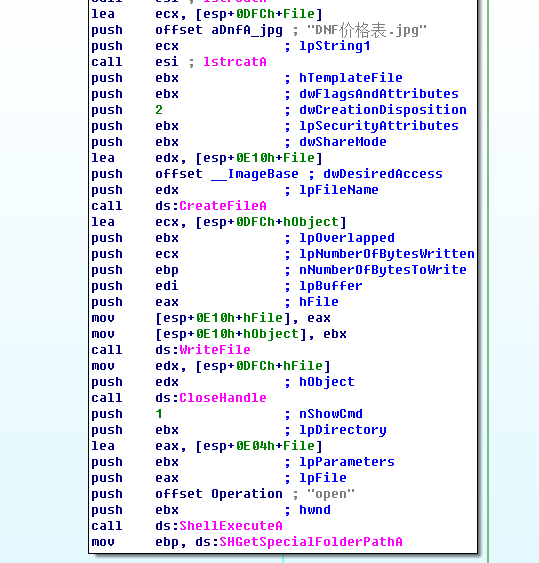Click the hObject comment after push edx

click(327, 382)
